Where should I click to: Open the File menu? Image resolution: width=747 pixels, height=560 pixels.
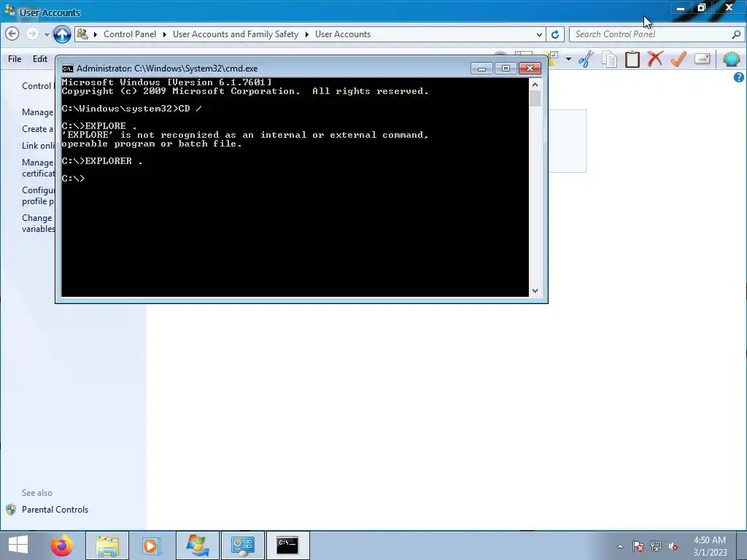[x=15, y=58]
